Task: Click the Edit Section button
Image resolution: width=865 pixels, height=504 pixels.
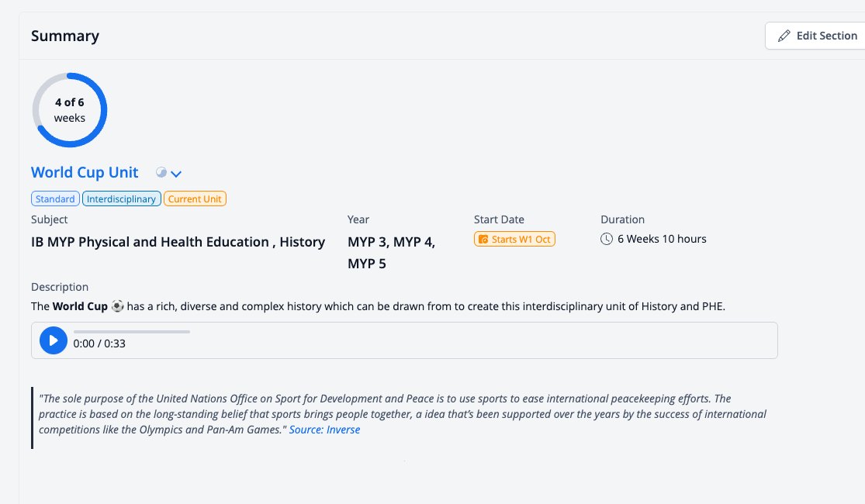Action: (815, 36)
